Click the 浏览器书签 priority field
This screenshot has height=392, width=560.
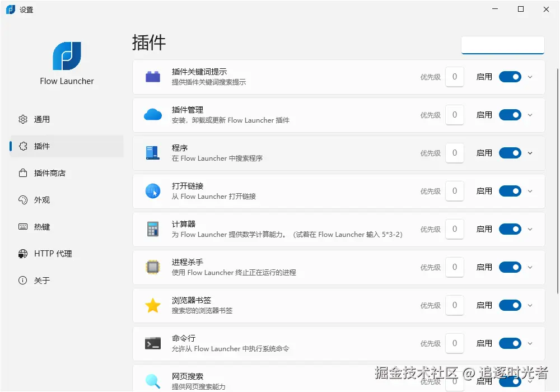[x=455, y=305]
